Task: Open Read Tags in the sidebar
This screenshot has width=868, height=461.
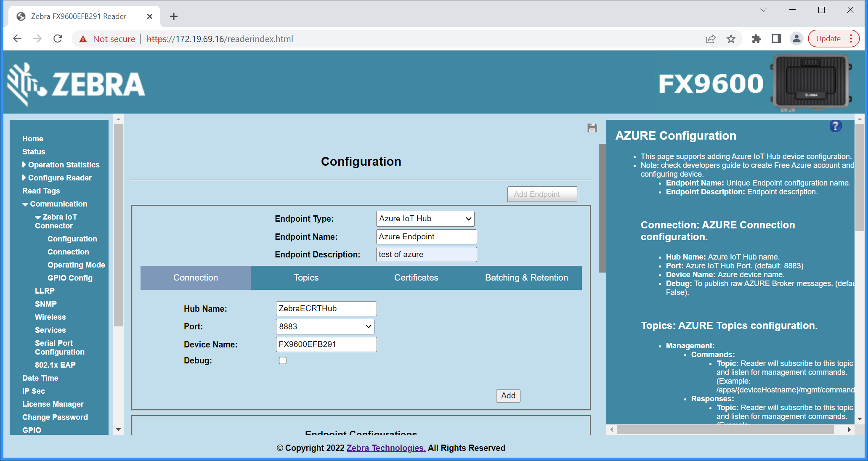Action: coord(41,191)
